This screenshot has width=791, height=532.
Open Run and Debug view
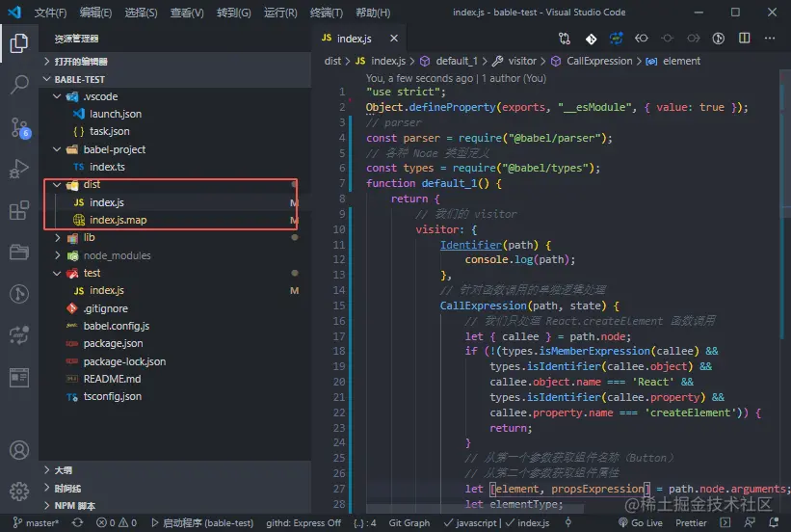pos(19,169)
